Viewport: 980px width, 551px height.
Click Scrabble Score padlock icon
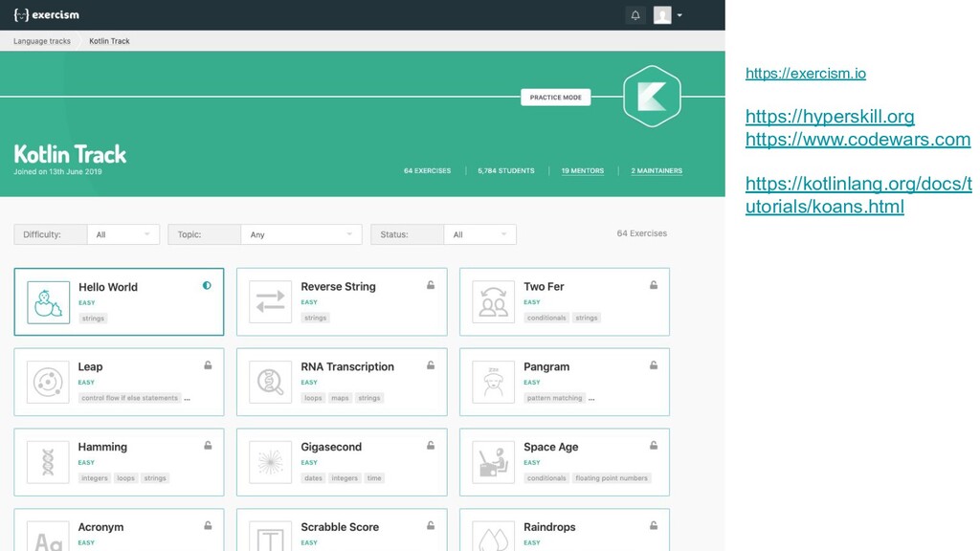(431, 525)
